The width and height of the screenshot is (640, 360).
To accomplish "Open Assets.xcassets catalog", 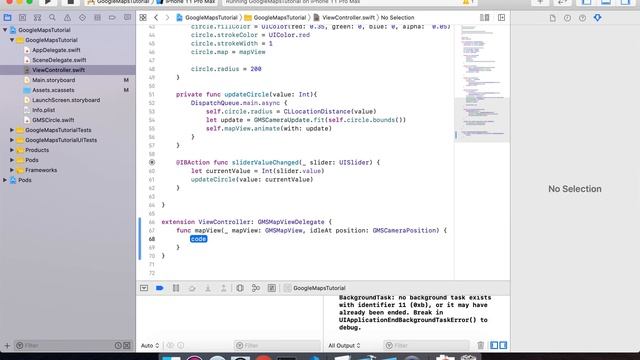I will pos(53,90).
